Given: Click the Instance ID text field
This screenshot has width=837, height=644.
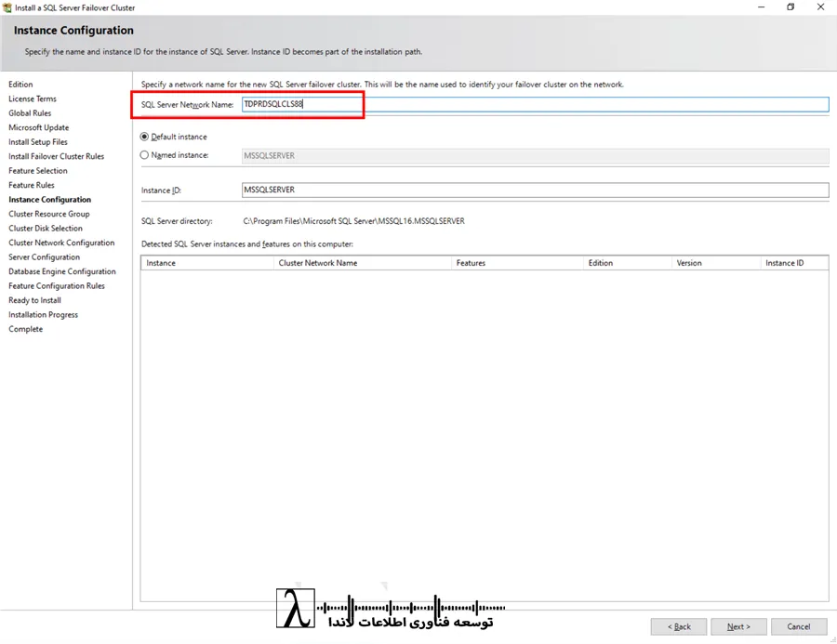Looking at the screenshot, I should tap(535, 190).
